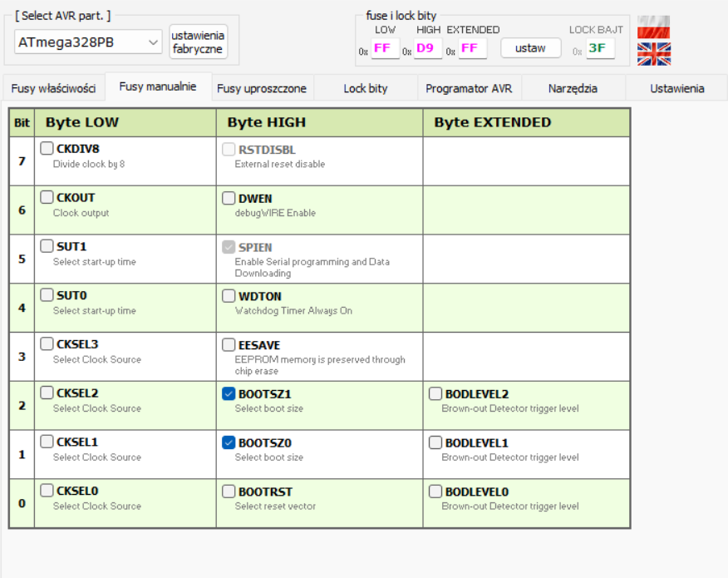Switch language to Polish flag
728x578 pixels.
pos(653,27)
